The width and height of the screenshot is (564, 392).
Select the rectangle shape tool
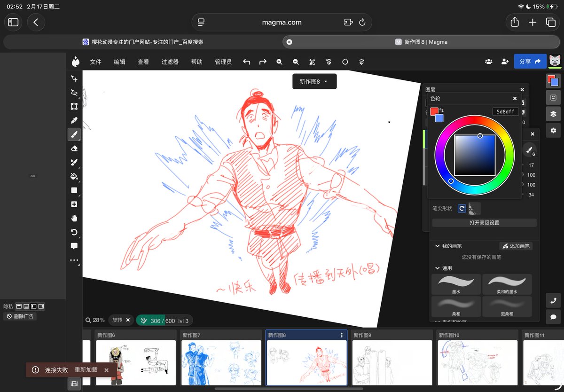coord(74,190)
